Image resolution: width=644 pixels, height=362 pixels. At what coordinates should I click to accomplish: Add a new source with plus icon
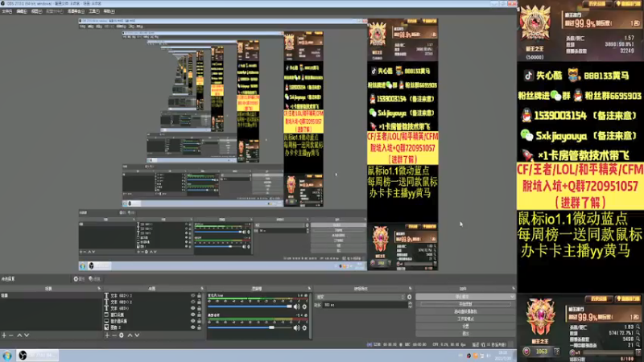[107, 335]
